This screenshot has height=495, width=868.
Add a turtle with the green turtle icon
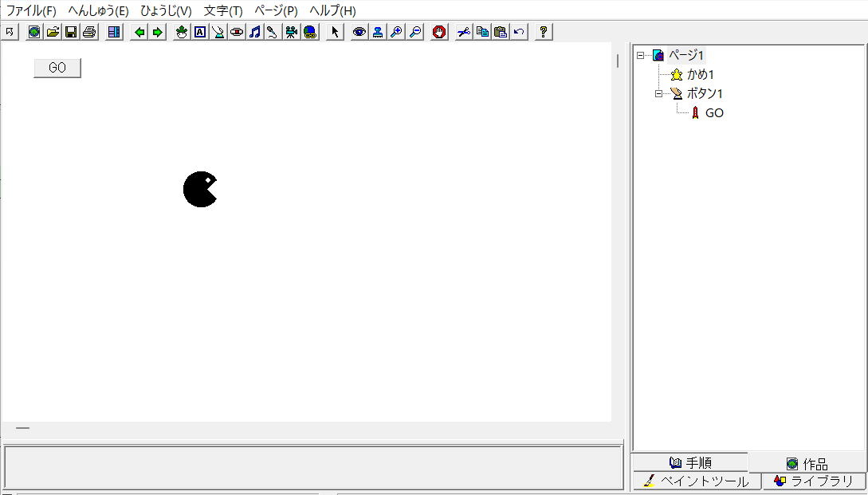point(182,32)
